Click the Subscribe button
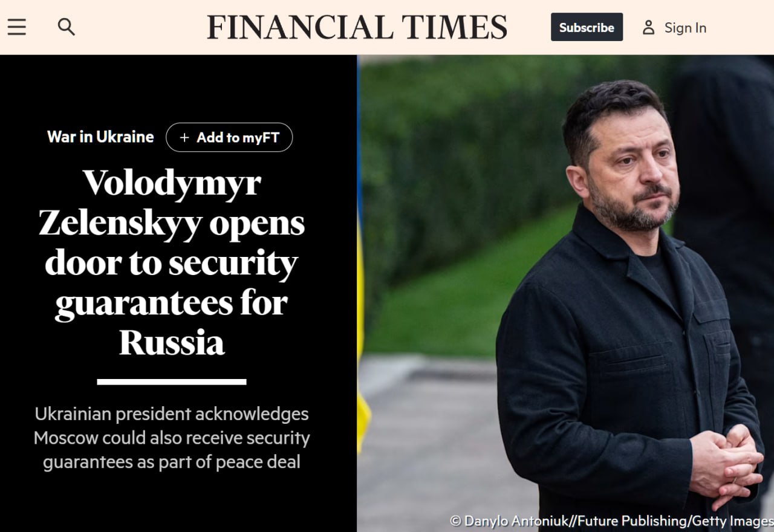Screen dimensions: 774x532 (587, 27)
